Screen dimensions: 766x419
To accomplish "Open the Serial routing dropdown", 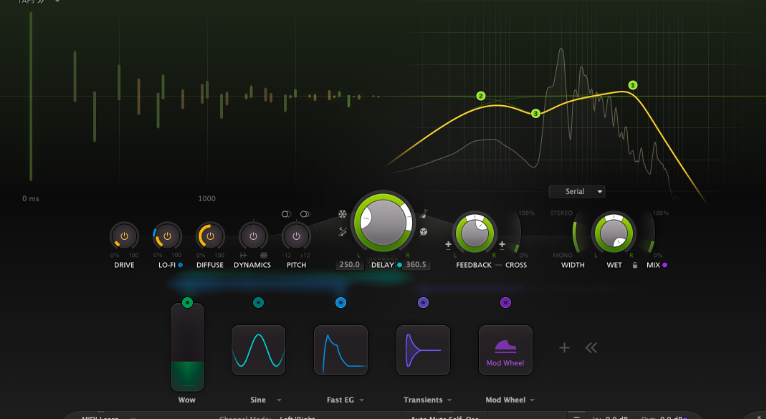I will pos(577,191).
